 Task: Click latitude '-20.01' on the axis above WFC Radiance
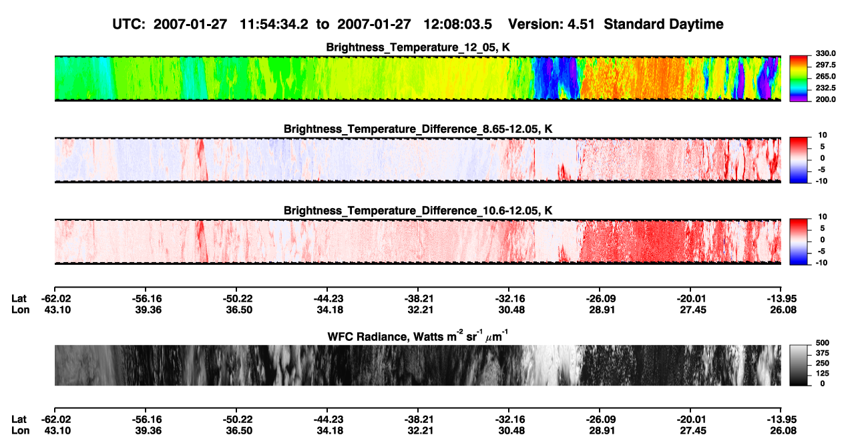tap(690, 298)
